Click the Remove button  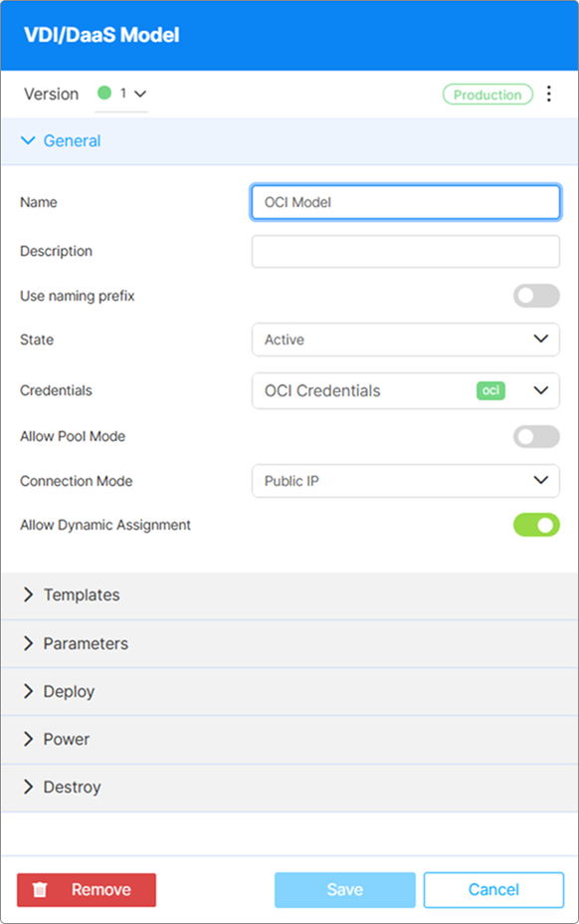tap(87, 890)
